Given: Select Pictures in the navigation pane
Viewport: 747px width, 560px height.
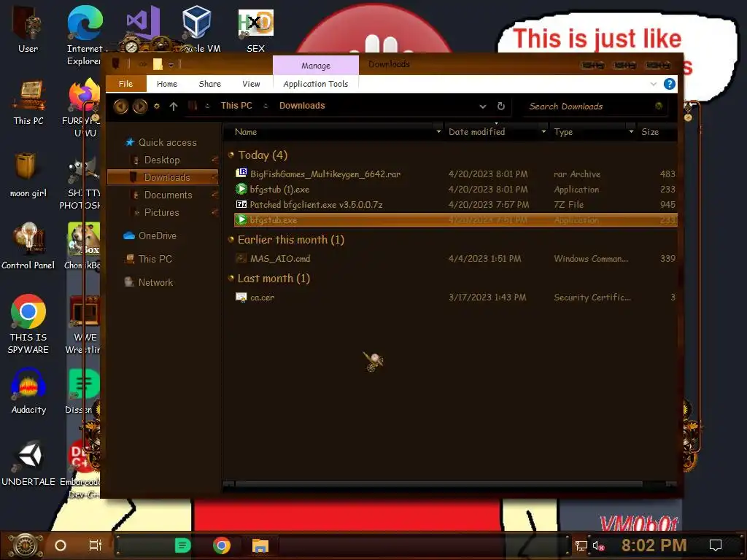Looking at the screenshot, I should (161, 212).
